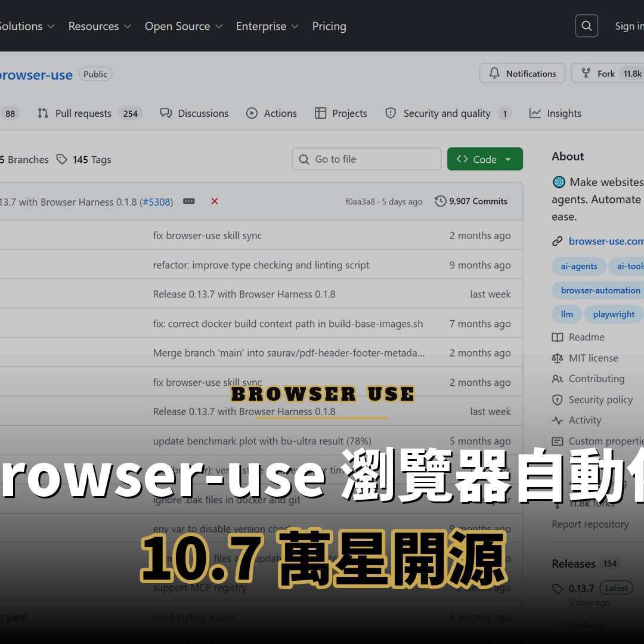Select the browser-automation topic tag
This screenshot has width=644, height=644.
597,290
